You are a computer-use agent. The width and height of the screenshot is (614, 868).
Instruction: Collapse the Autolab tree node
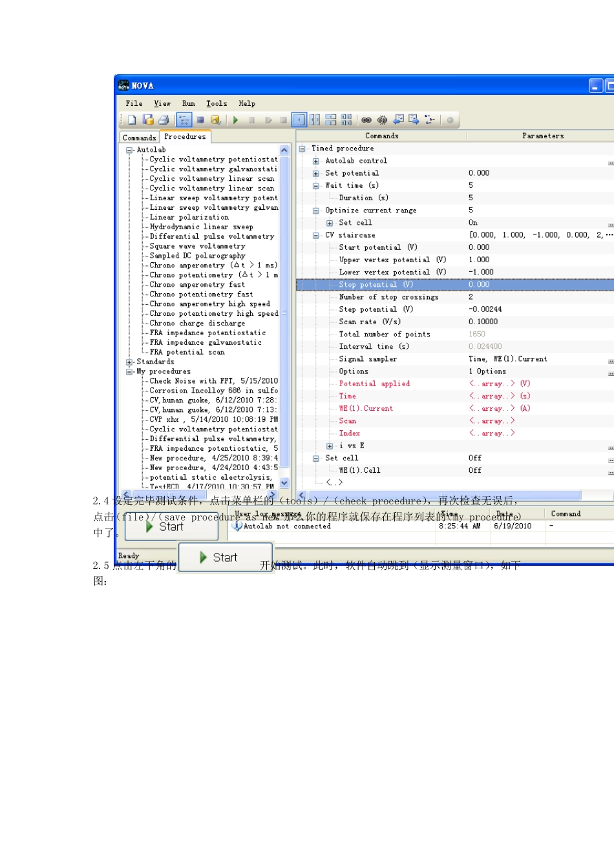(129, 150)
